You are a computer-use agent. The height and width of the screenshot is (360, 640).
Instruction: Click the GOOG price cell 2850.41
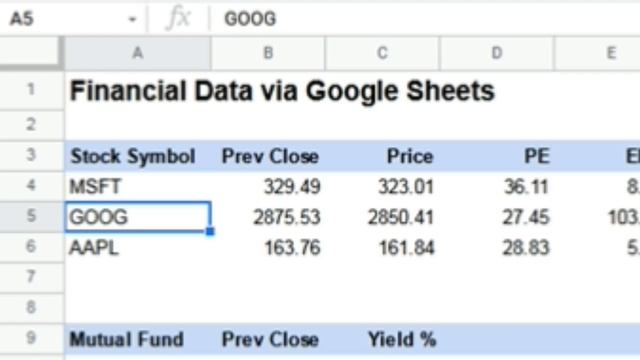pyautogui.click(x=382, y=217)
